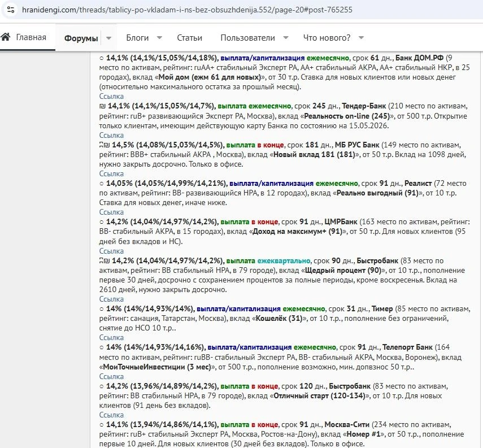Click the text выплата ежеквартально
483x448 pixels.
tap(268, 260)
